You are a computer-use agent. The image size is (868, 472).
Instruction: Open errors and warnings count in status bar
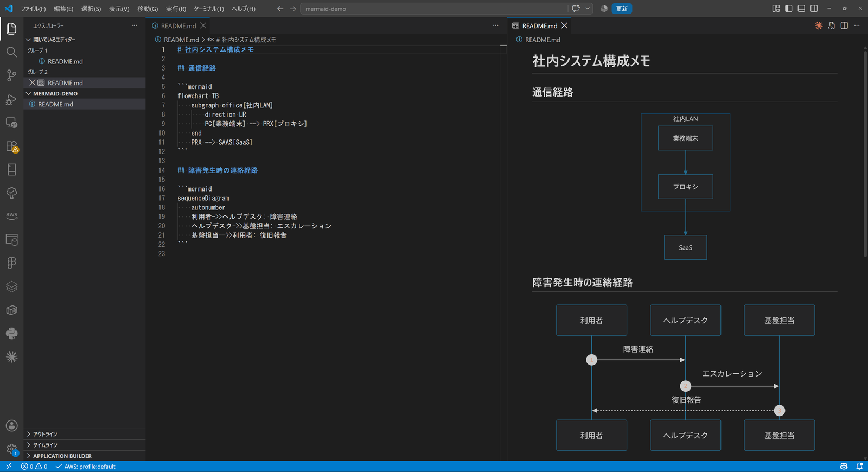point(34,467)
